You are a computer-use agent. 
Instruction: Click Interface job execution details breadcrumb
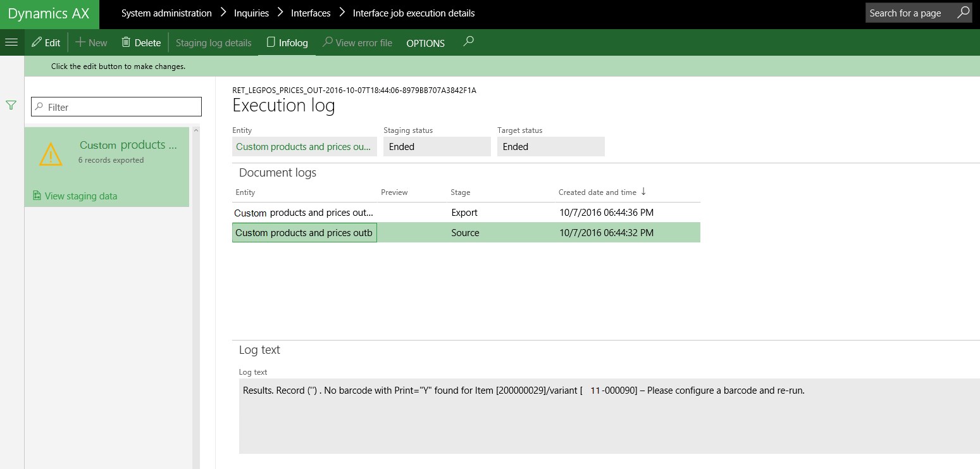coord(414,13)
